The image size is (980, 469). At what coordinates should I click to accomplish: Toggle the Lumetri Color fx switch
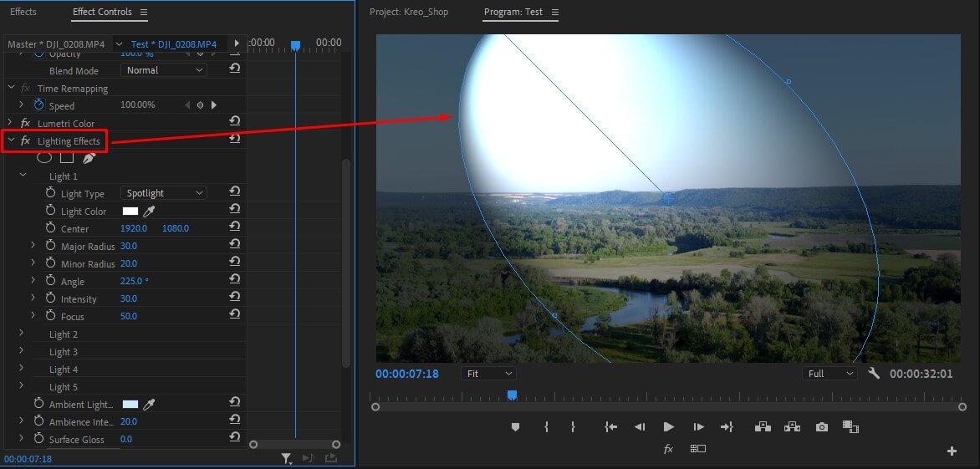point(25,123)
